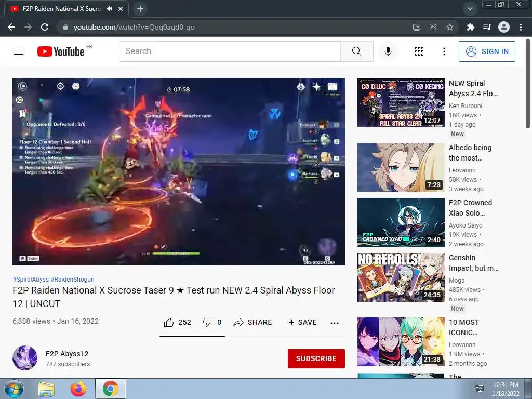Click the video player area

click(179, 171)
